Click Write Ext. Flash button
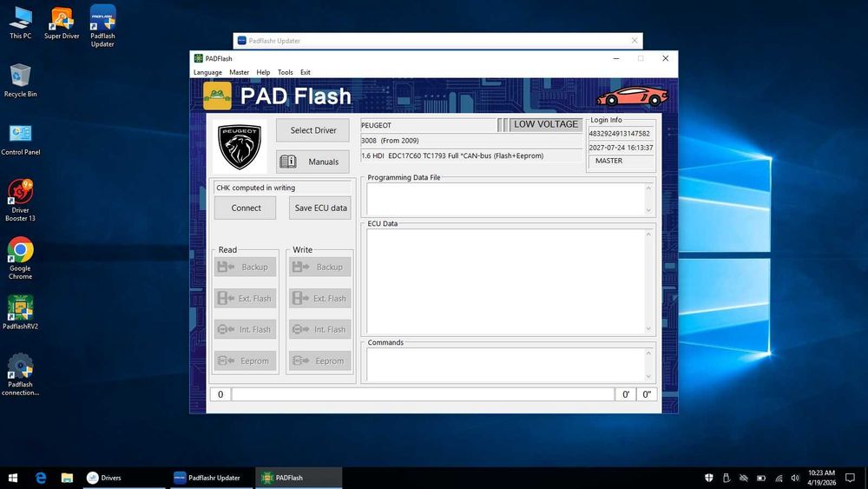 [320, 298]
